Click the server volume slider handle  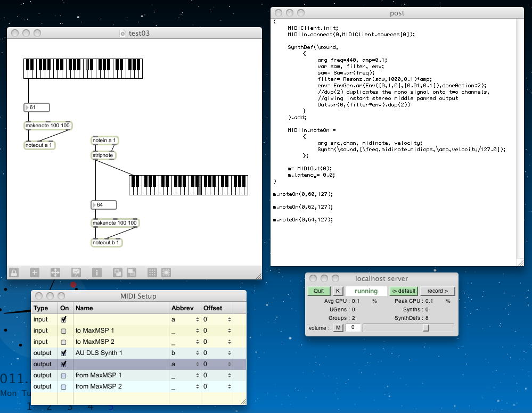426,328
